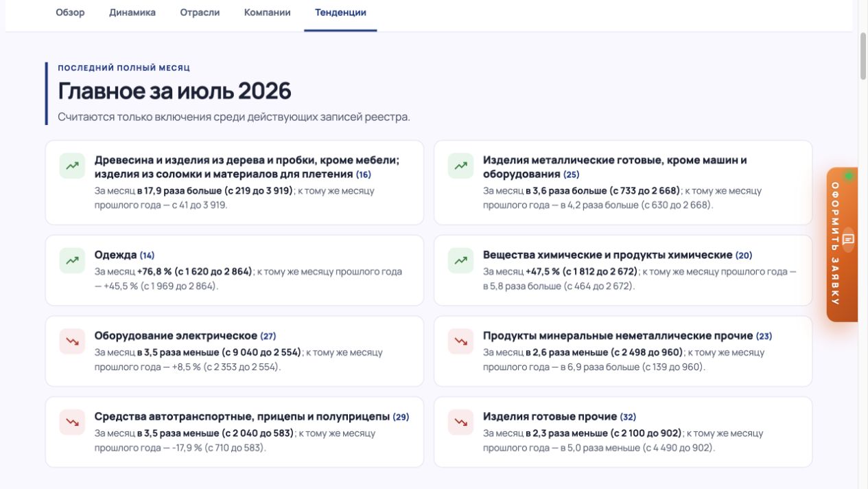Go to the Компании tab

[268, 12]
